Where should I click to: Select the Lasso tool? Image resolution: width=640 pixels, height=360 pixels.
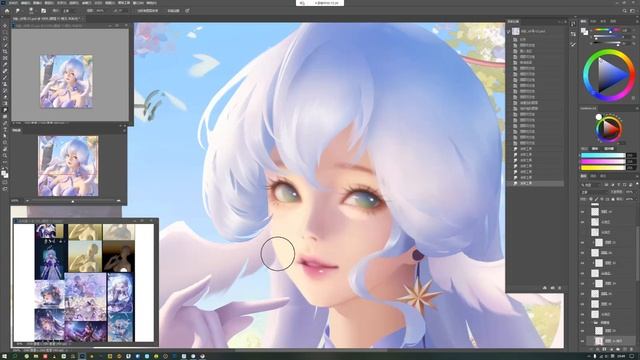point(5,38)
